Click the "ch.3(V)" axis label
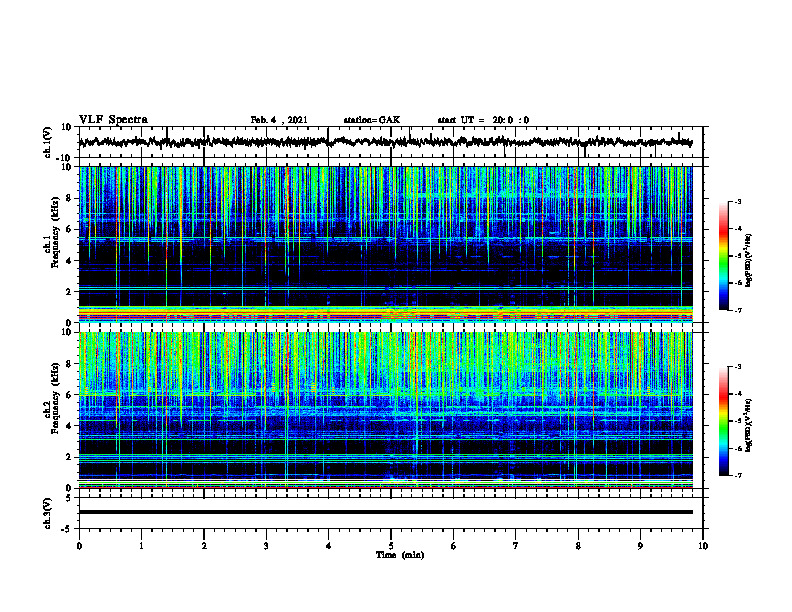The image size is (792, 612). (48, 513)
